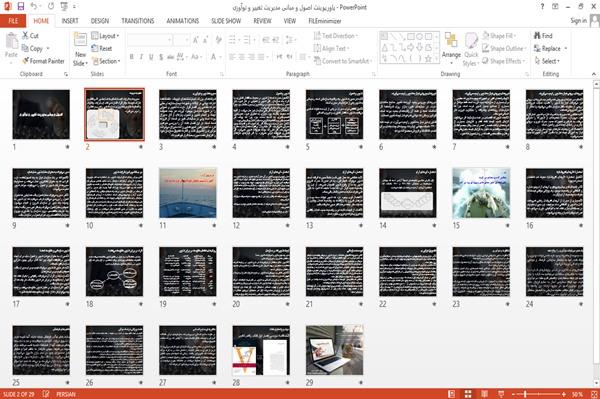The image size is (600, 399).
Task: Open the TRANSITIONS ribbon tab
Action: click(x=138, y=21)
